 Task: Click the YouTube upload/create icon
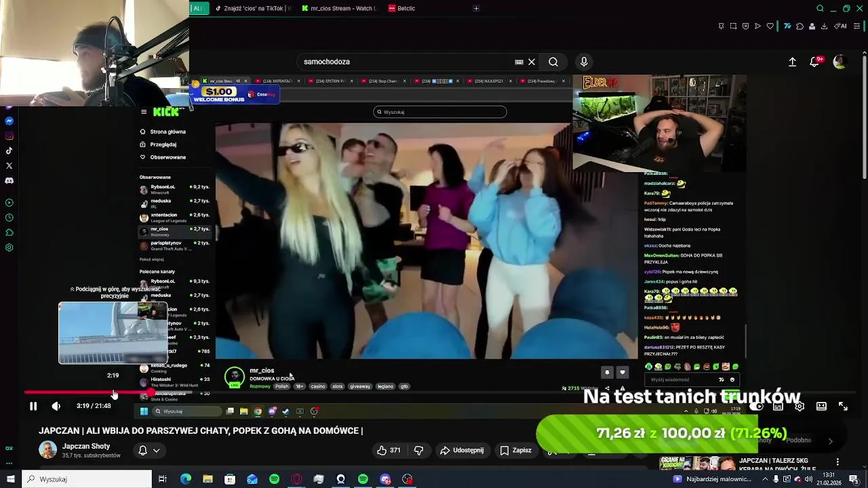(792, 62)
